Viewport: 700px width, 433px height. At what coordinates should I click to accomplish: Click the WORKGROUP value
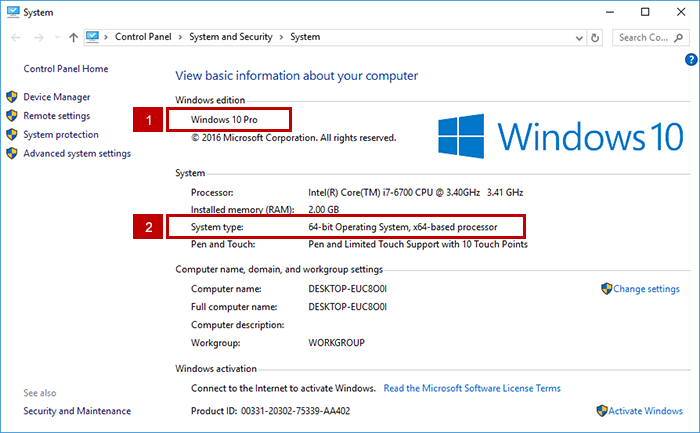coord(336,343)
